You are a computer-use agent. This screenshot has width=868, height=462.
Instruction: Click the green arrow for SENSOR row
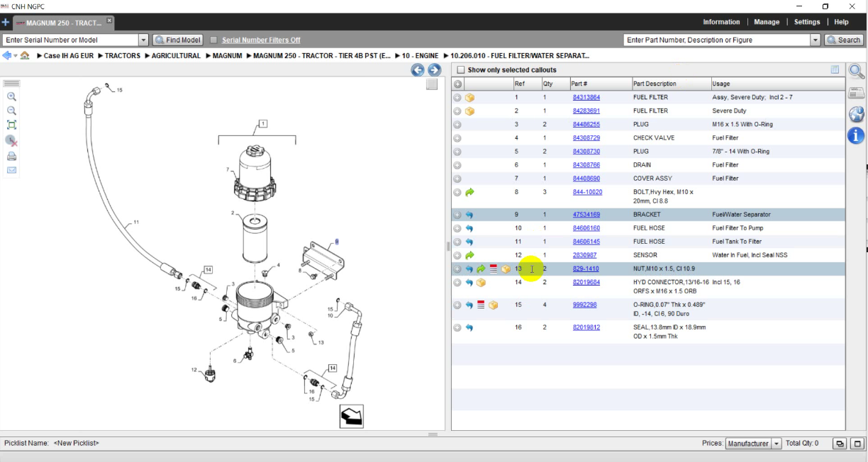[x=469, y=255]
